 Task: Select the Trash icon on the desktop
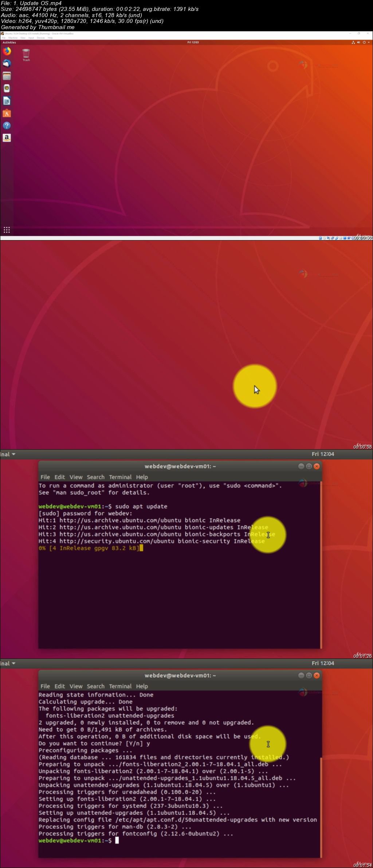point(26,55)
